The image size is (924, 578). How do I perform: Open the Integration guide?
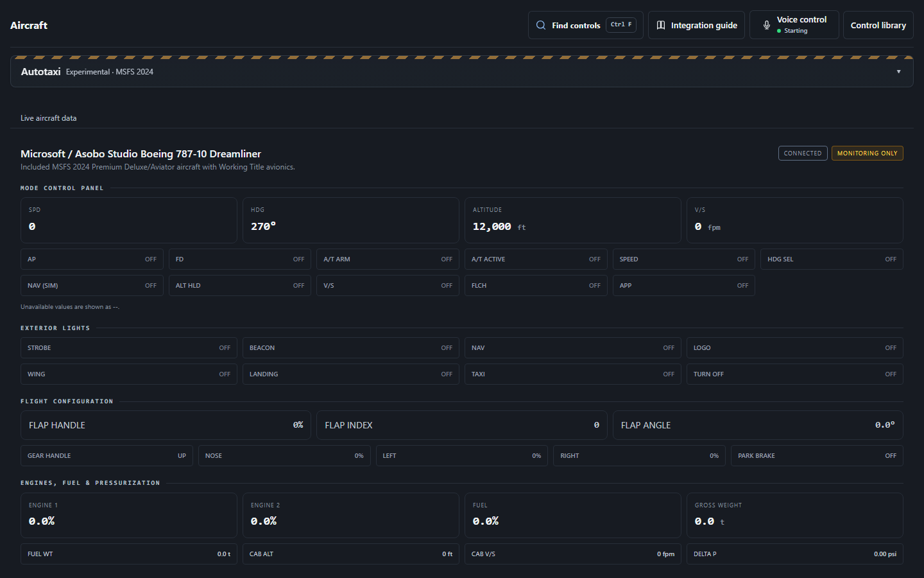click(696, 25)
